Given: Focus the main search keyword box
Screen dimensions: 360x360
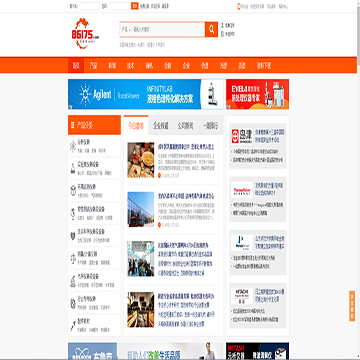Looking at the screenshot, I should [x=168, y=30].
